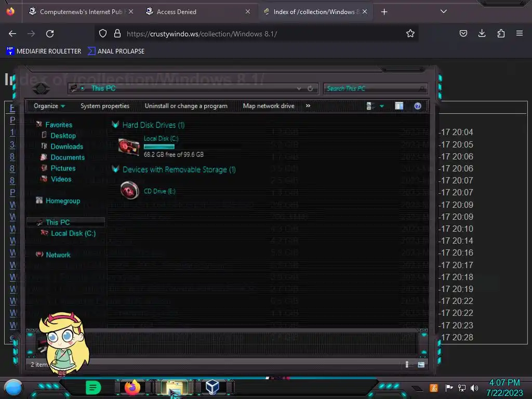Open Firefox from the taskbar
This screenshot has height=399, width=532.
132,388
